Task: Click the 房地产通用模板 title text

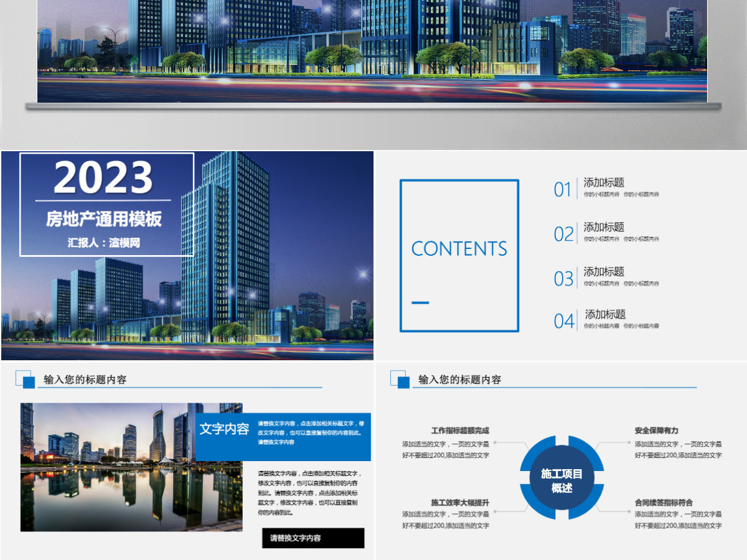Action: coord(104,219)
